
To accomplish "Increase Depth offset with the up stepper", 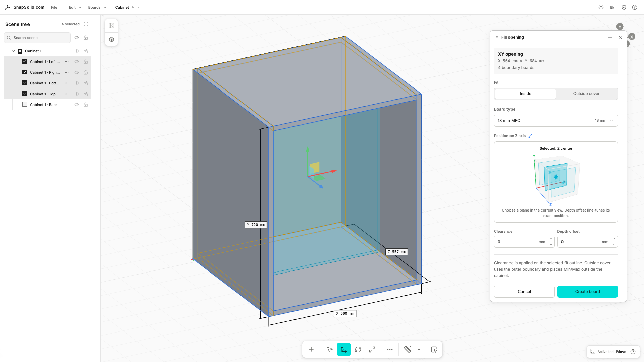I will tap(614, 239).
